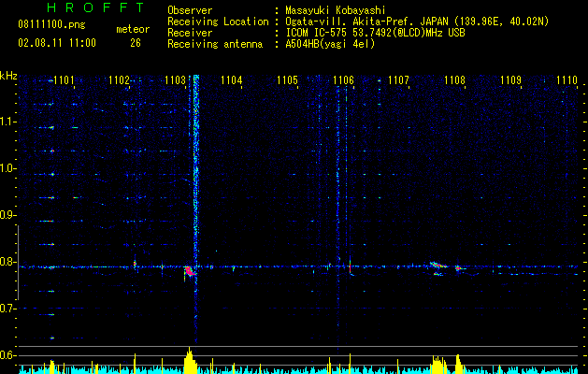The image size is (588, 374).
Task: Click the gray frequency range bracket left of the axis
Action: tap(18, 262)
